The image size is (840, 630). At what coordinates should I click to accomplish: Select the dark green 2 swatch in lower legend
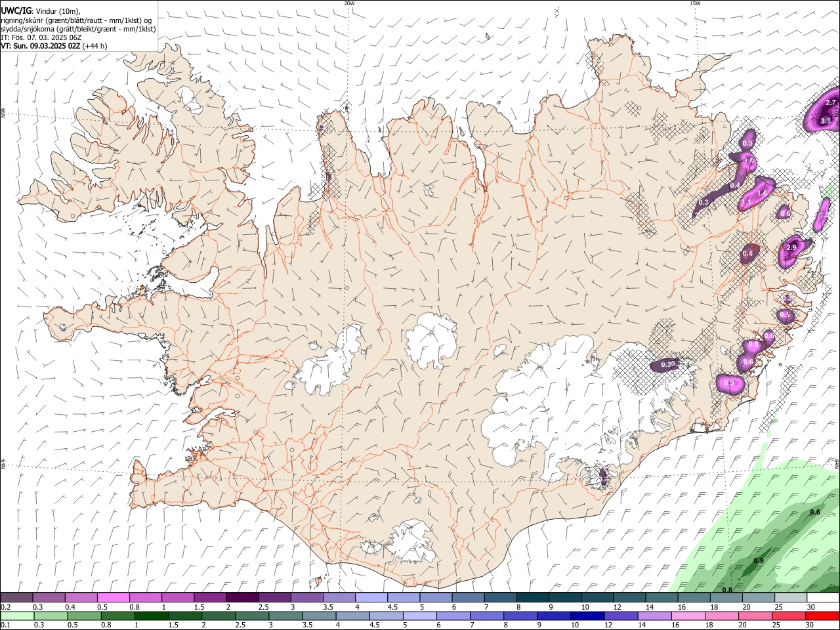click(x=219, y=616)
